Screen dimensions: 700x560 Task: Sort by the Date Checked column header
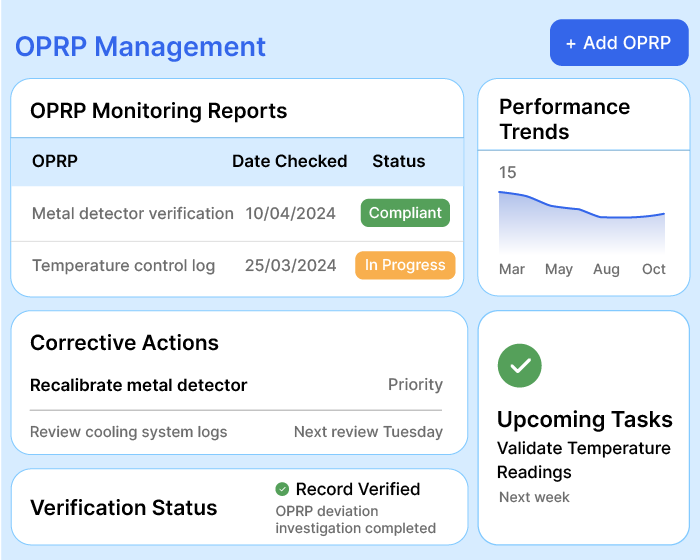(x=289, y=161)
